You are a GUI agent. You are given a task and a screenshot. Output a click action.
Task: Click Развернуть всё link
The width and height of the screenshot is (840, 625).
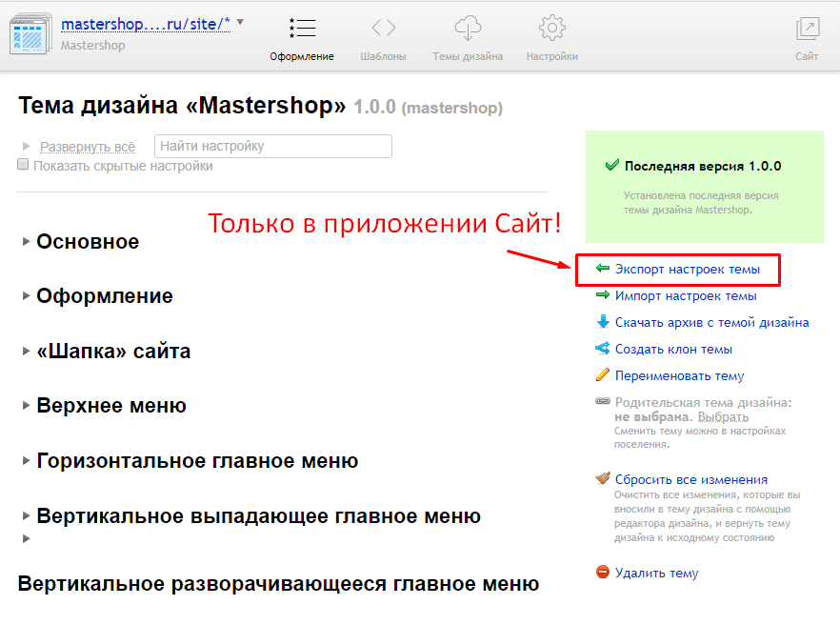click(x=88, y=147)
